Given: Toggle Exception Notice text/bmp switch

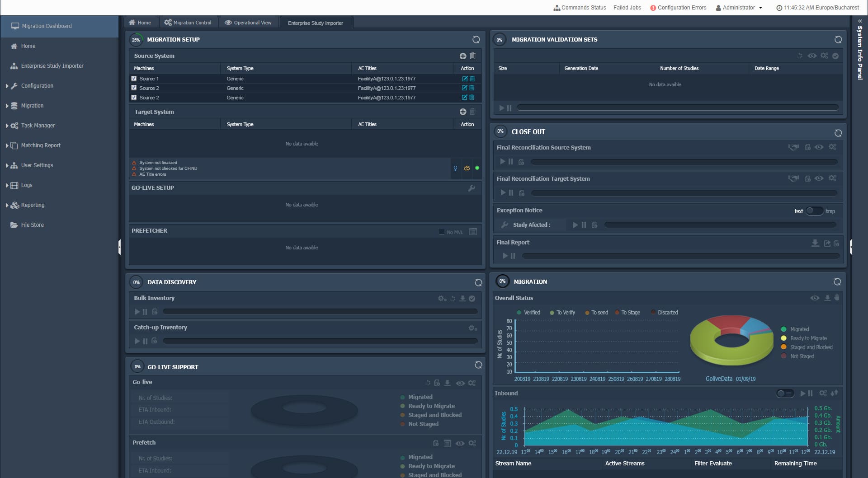Looking at the screenshot, I should [814, 211].
